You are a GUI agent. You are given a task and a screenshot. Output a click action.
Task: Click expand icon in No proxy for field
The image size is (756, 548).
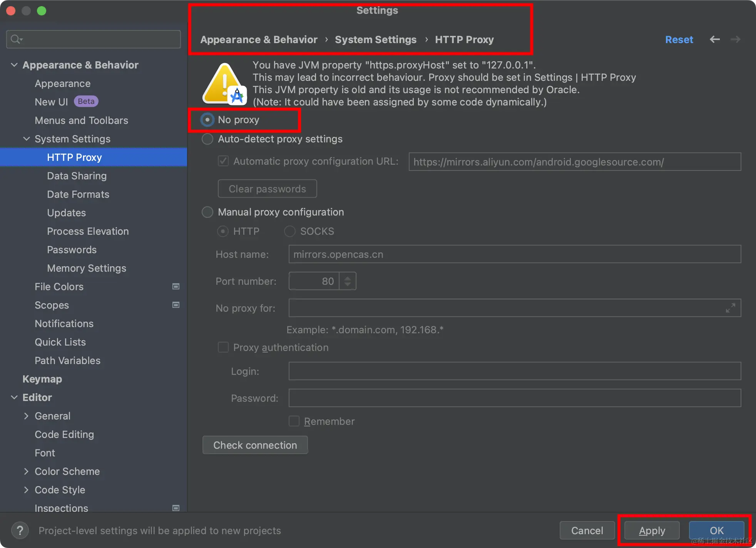(730, 308)
